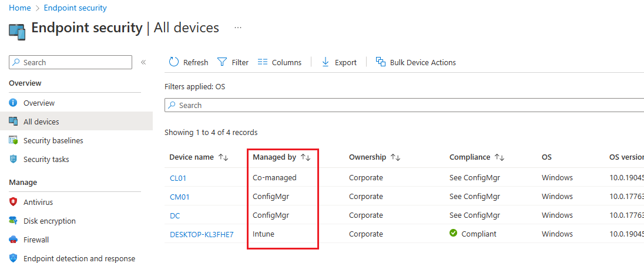Open the Antivirus menu item
644x263 pixels.
(38, 202)
